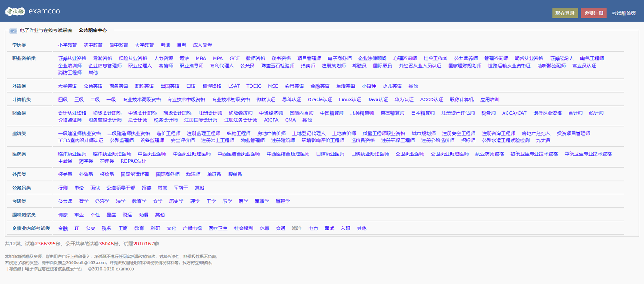Open the 大学英语 category link
644x284 pixels.
coord(68,86)
